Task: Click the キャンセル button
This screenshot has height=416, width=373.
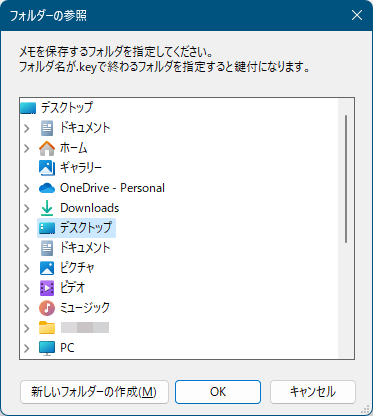Action: click(313, 392)
